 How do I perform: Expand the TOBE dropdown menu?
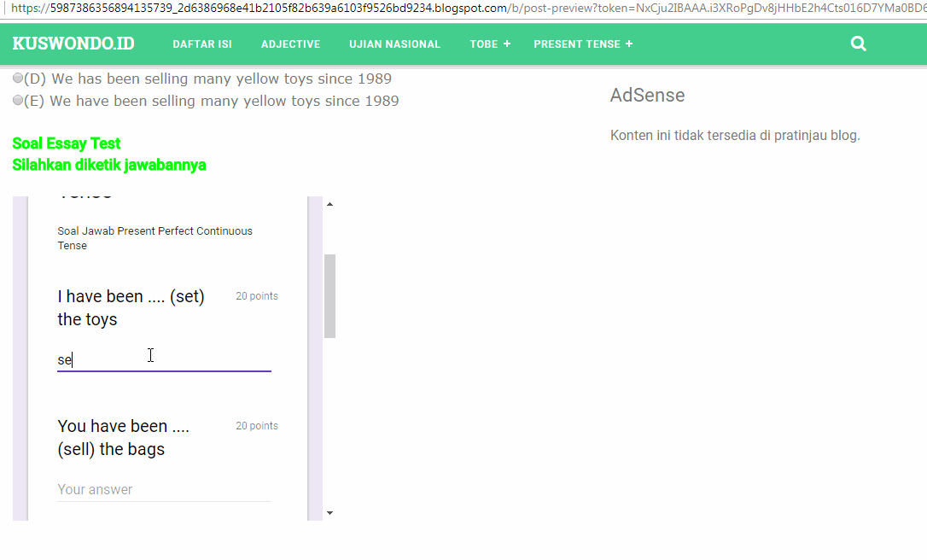[x=490, y=44]
